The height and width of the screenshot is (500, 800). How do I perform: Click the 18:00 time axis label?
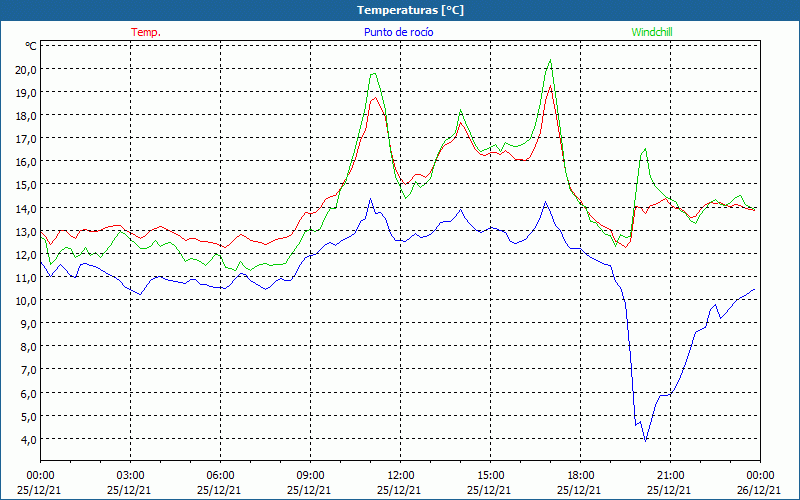click(581, 476)
